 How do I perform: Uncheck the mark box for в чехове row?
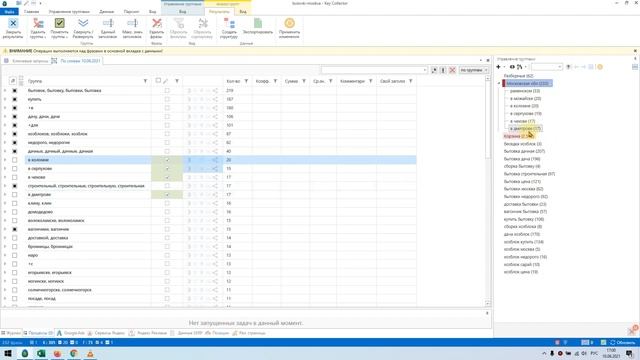[x=167, y=177]
